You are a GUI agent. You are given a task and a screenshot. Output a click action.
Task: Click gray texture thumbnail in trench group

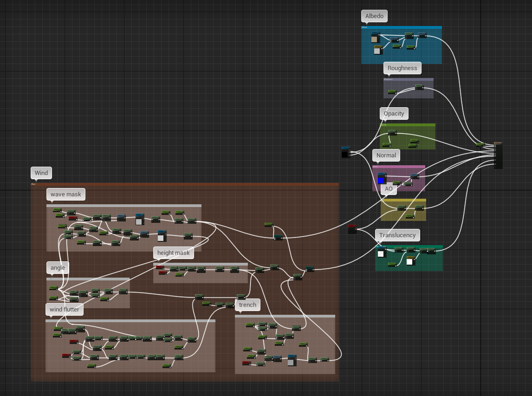tap(291, 362)
